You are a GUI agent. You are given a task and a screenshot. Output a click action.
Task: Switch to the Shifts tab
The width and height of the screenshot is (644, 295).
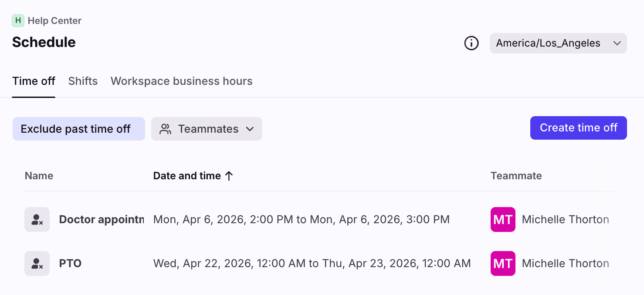tap(83, 81)
